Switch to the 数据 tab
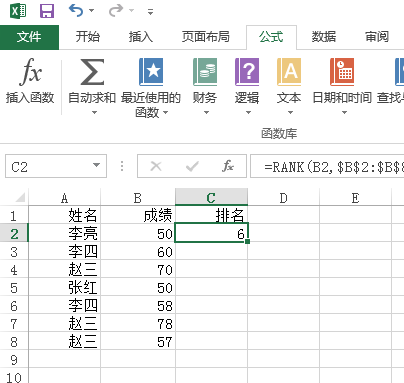 pos(324,37)
